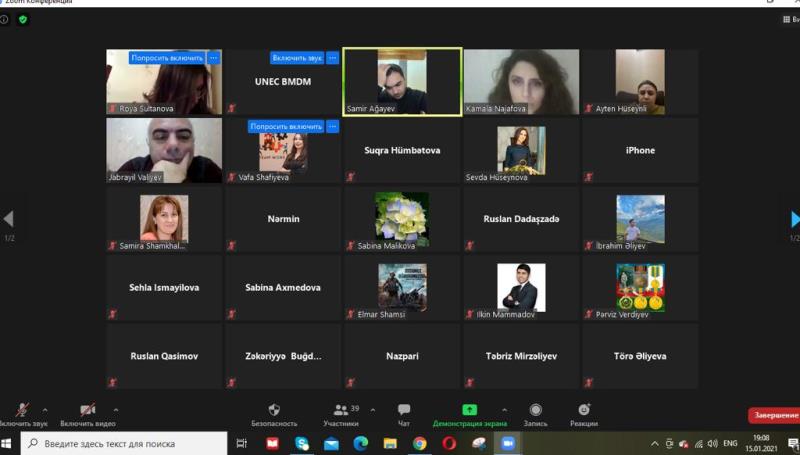
Task: Click the green encryption shield icon
Action: pos(22,20)
